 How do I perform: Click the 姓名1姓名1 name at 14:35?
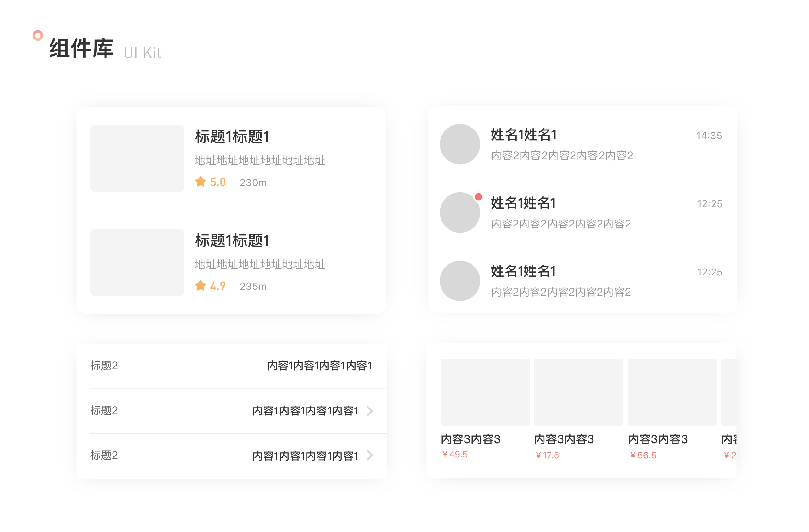[523, 135]
